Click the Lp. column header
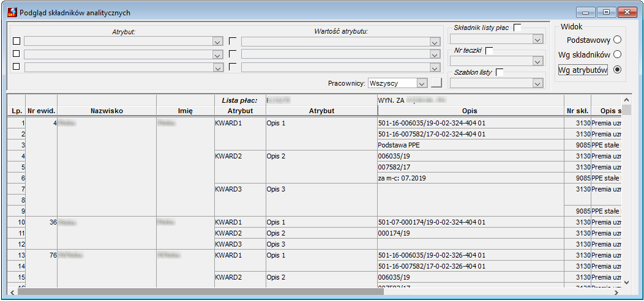The height and width of the screenshot is (301, 644). (x=17, y=111)
